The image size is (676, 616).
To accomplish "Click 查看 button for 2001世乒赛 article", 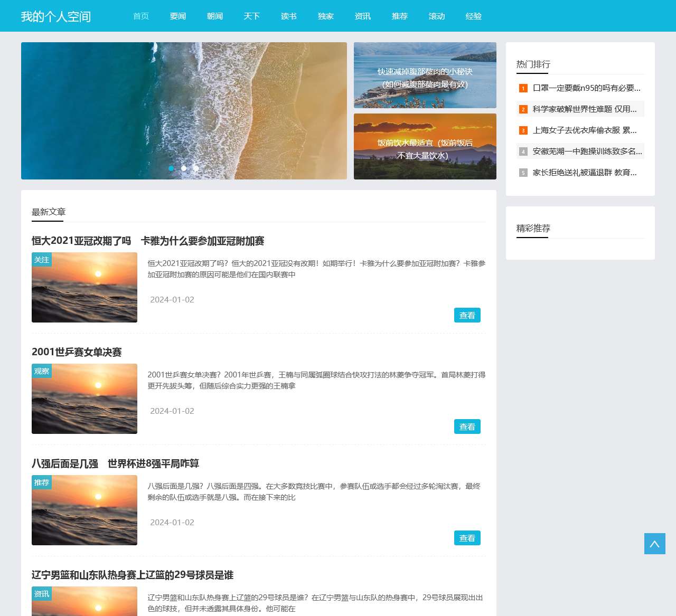I will click(x=467, y=427).
